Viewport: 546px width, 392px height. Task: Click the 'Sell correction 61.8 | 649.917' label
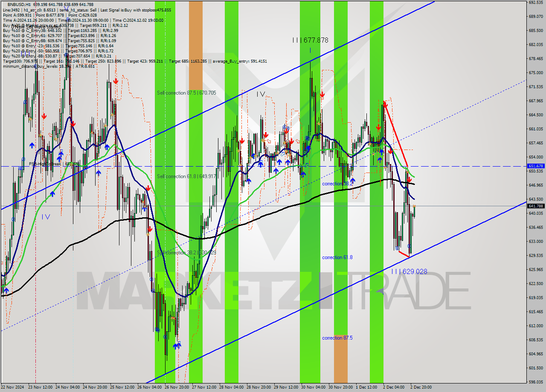click(x=186, y=176)
